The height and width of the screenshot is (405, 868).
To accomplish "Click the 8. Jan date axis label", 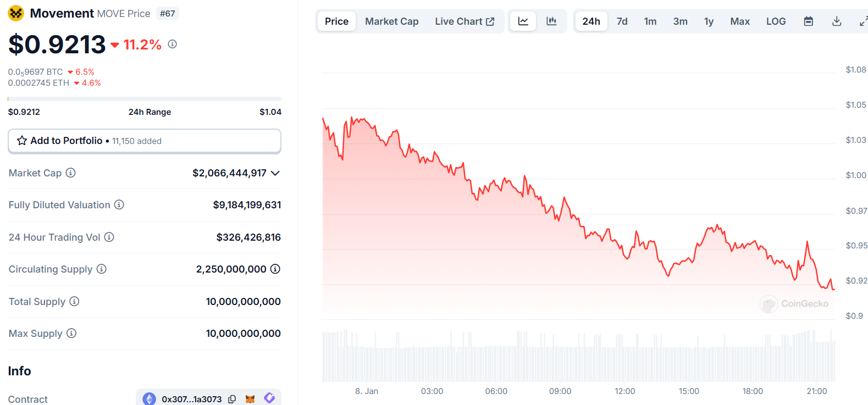I will [x=367, y=391].
